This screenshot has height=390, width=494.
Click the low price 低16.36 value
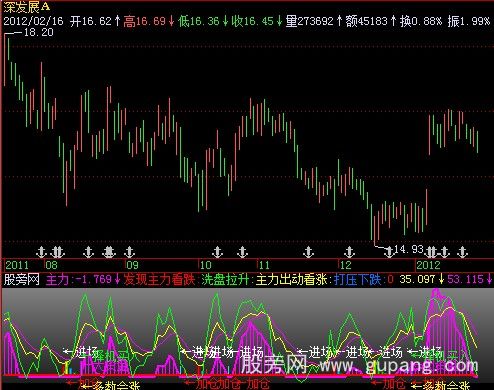(203, 21)
